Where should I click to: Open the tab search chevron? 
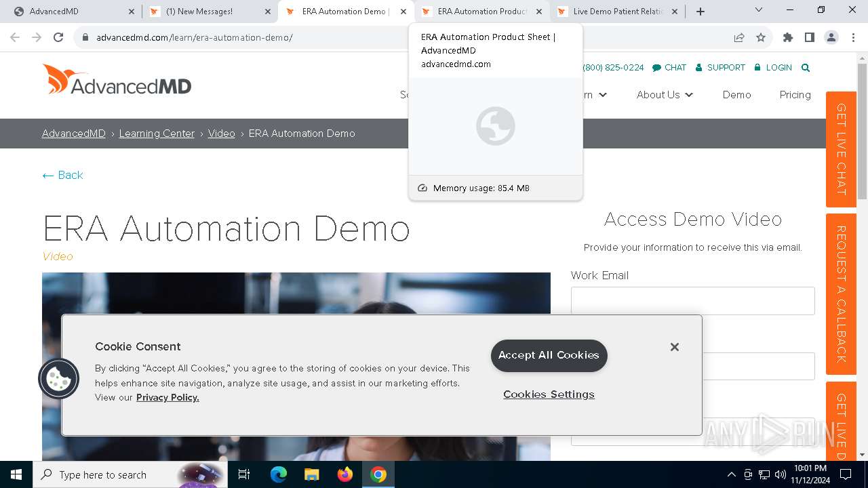759,9
